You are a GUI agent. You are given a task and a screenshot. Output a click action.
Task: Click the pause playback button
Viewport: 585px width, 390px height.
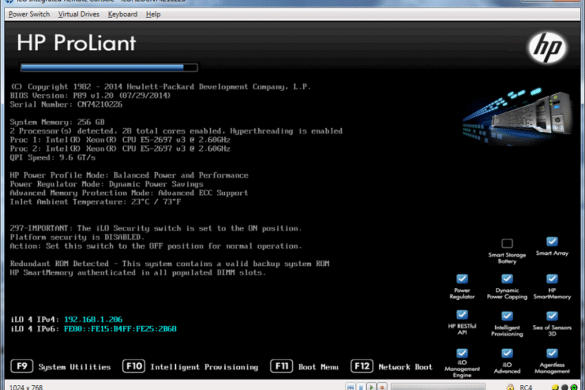click(x=361, y=387)
